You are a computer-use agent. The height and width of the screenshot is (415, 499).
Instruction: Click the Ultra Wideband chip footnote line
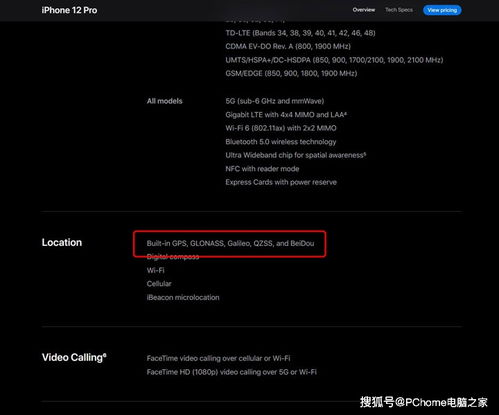tap(296, 155)
